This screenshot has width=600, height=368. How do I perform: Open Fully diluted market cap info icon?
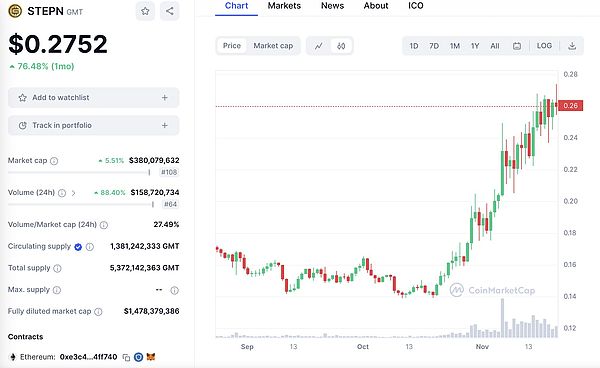pyautogui.click(x=98, y=312)
